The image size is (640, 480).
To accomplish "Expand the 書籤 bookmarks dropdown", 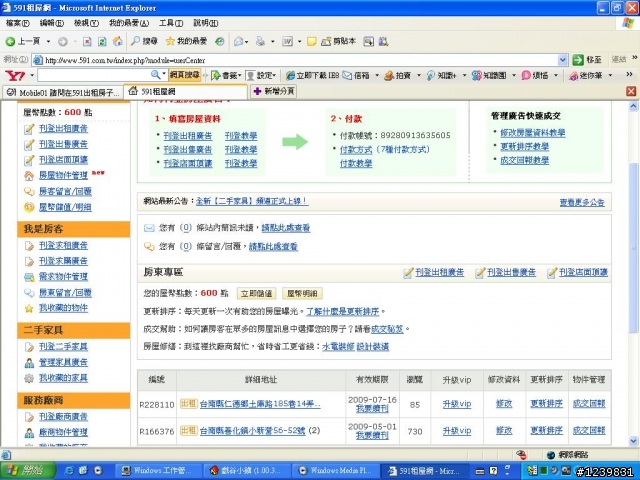I will pos(240,76).
